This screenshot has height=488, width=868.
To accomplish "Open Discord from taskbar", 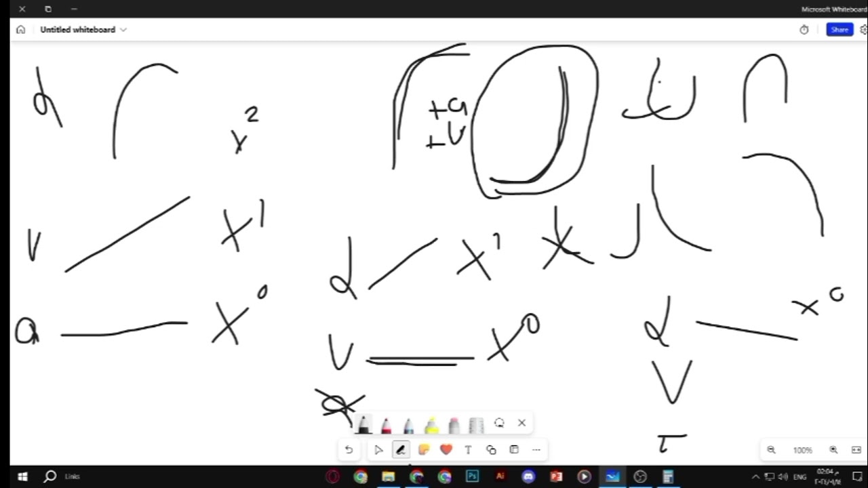I will coord(528,476).
